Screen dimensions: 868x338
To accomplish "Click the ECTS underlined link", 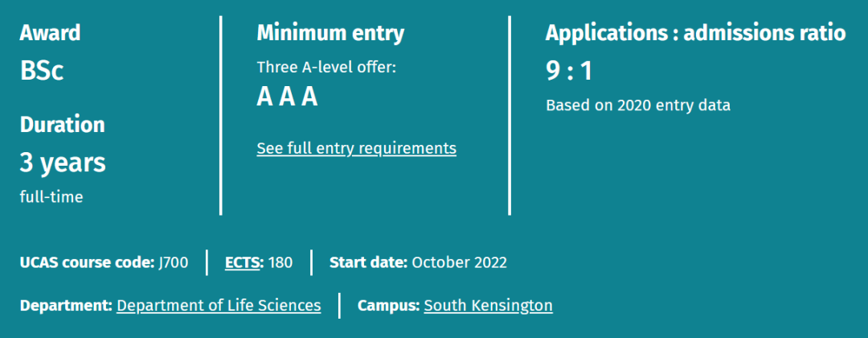I will click(243, 262).
